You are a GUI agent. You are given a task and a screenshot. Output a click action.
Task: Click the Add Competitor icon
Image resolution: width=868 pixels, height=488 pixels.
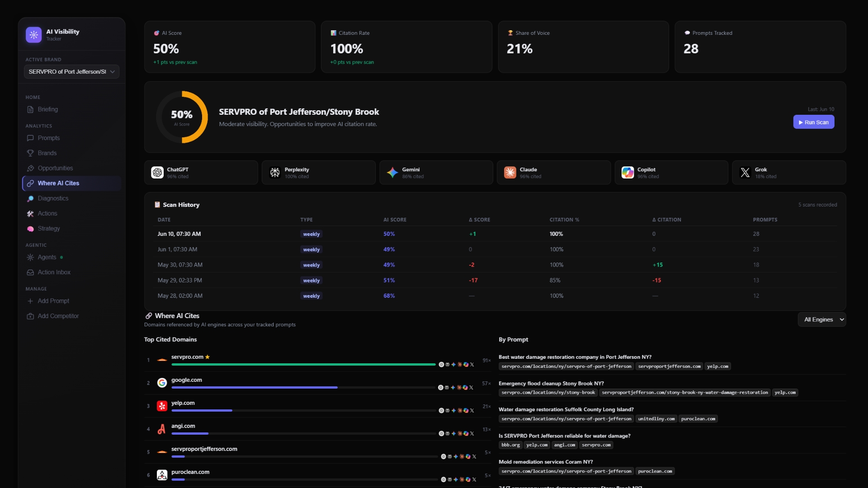[x=30, y=316]
